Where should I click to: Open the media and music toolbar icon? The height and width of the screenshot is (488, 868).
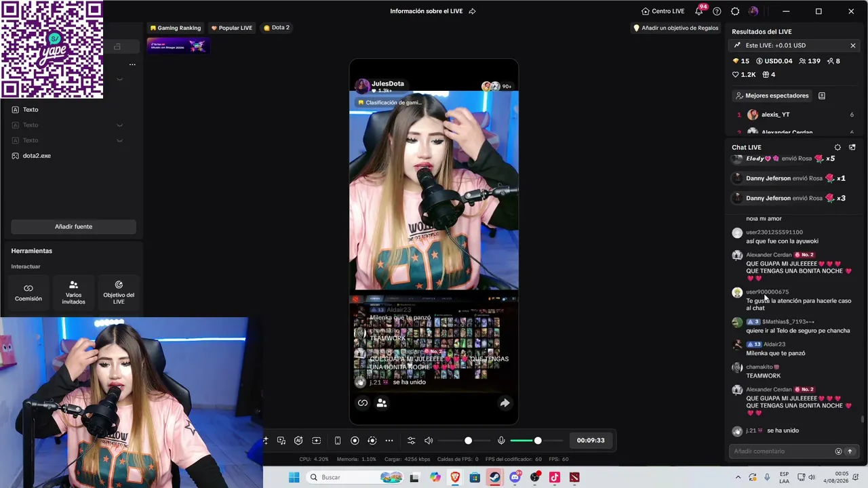click(281, 441)
